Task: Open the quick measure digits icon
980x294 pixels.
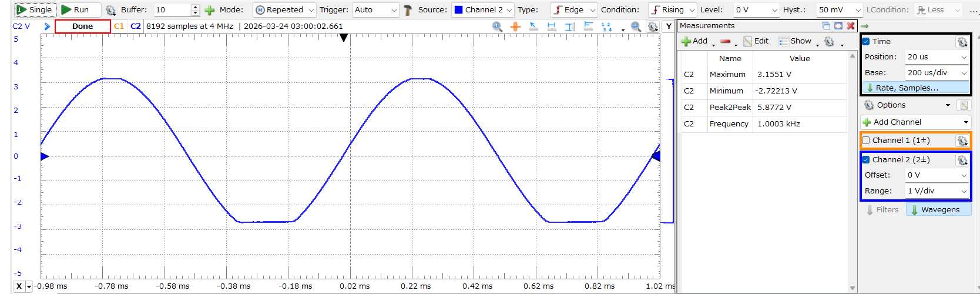Action: pyautogui.click(x=606, y=26)
